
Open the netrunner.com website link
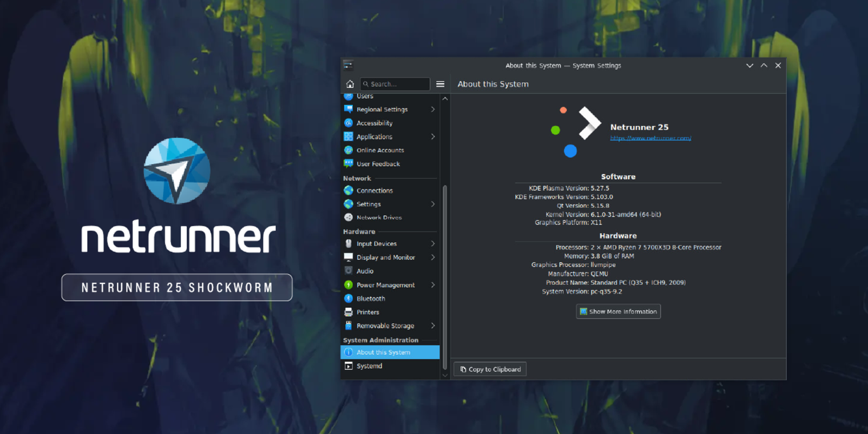pos(650,138)
